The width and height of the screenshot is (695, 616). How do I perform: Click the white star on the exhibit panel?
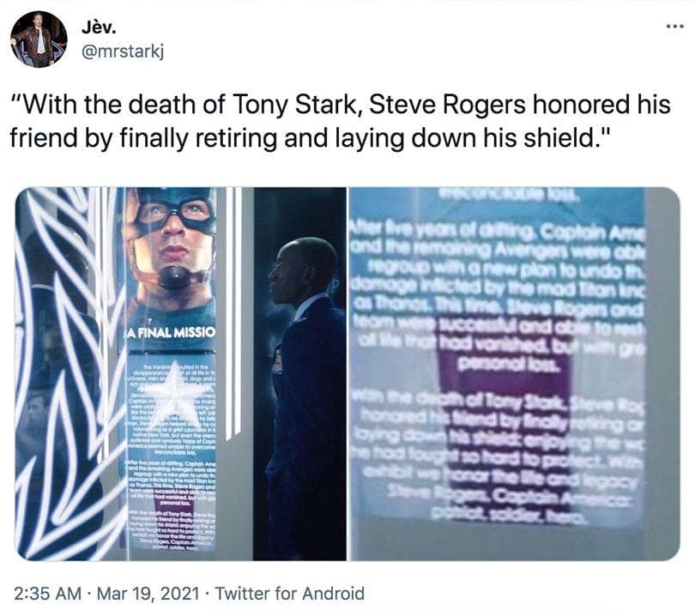click(176, 395)
